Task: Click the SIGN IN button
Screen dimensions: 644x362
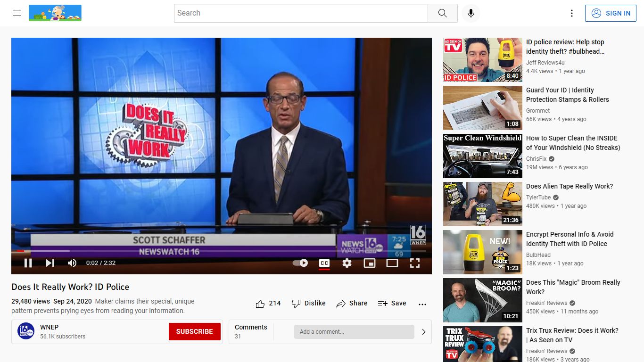Action: [x=611, y=13]
